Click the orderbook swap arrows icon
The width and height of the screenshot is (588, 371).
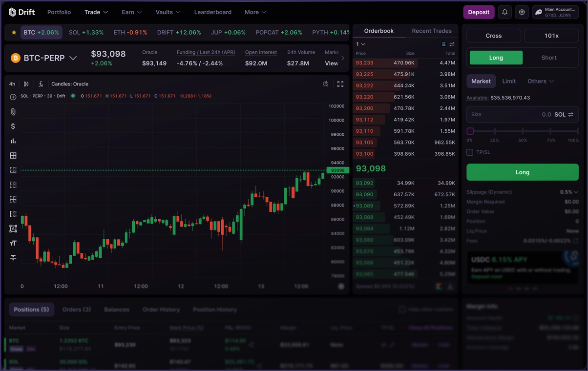tap(452, 44)
